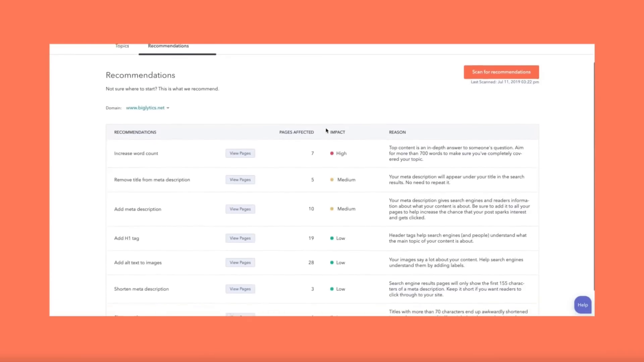
Task: Open the Help bubble
Action: 583,305
